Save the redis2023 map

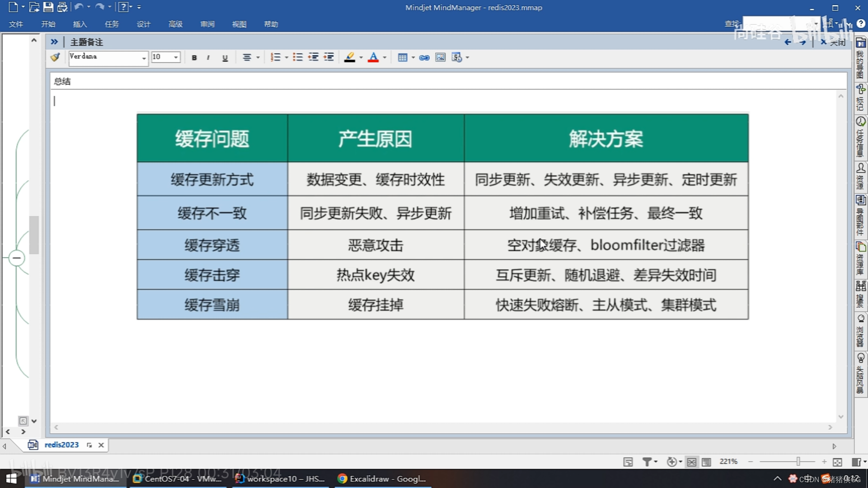48,7
